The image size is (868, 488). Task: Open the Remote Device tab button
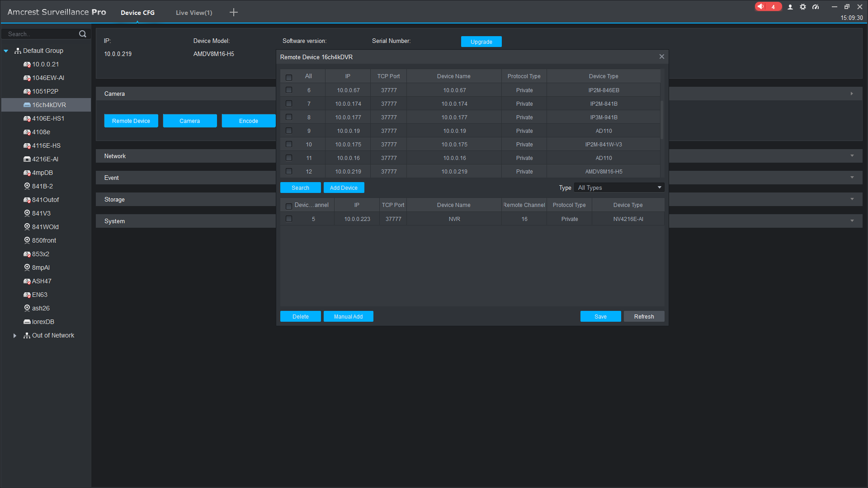coord(131,121)
